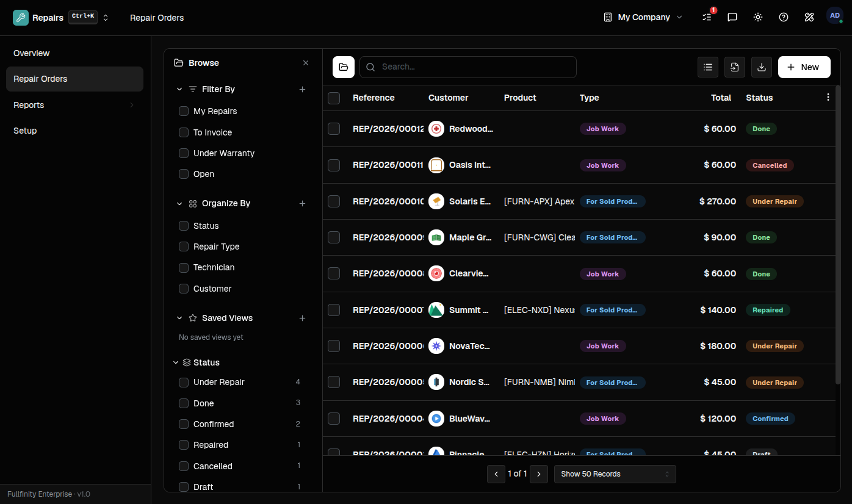The width and height of the screenshot is (852, 504).
Task: Open the help question mark icon
Action: click(784, 17)
